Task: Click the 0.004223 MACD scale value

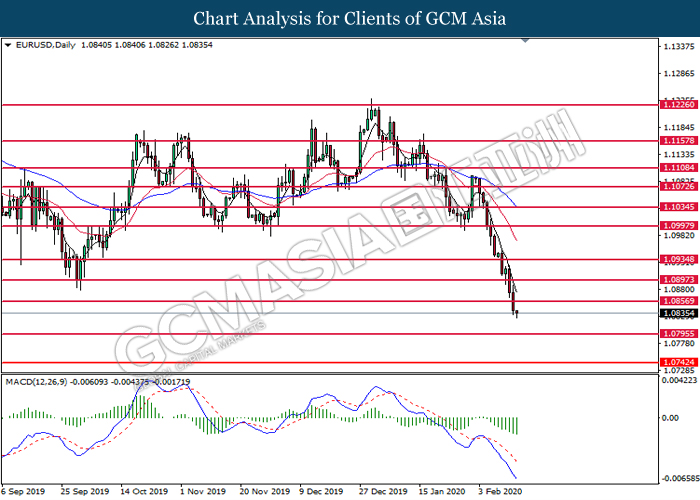Action: tap(679, 380)
